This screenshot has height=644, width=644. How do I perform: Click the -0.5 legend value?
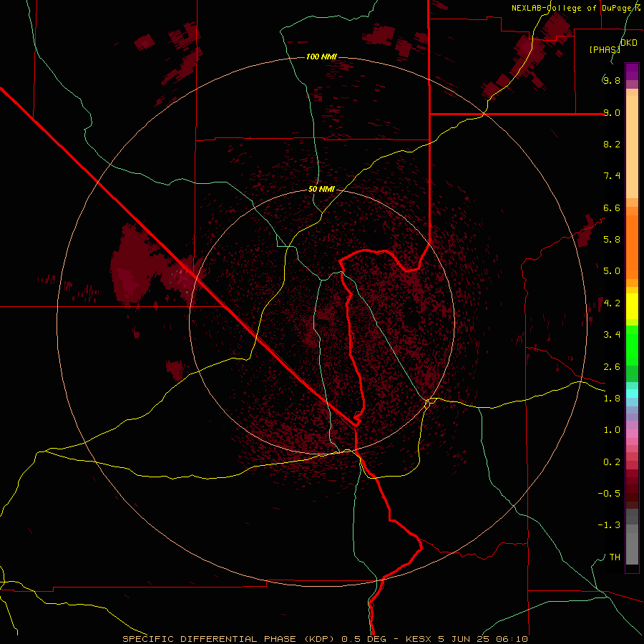(609, 494)
